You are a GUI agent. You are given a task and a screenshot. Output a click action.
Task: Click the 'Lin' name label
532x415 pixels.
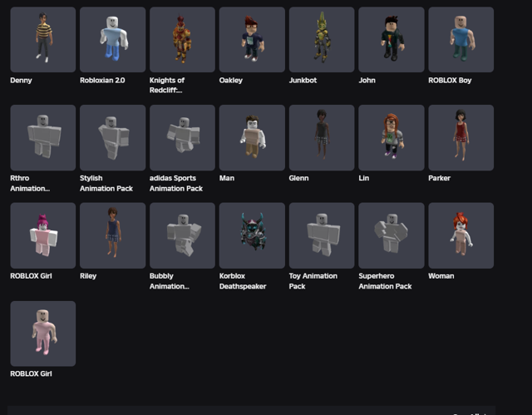click(364, 178)
